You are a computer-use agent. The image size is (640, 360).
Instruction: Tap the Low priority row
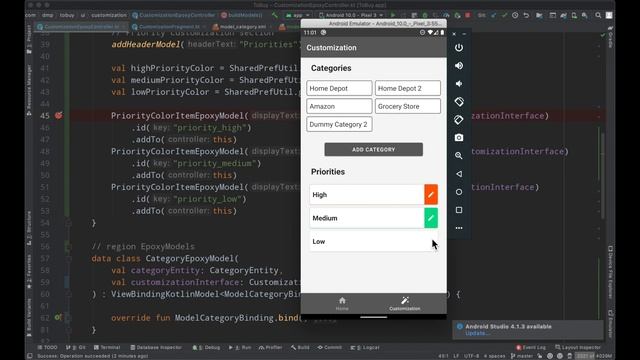pos(373,241)
